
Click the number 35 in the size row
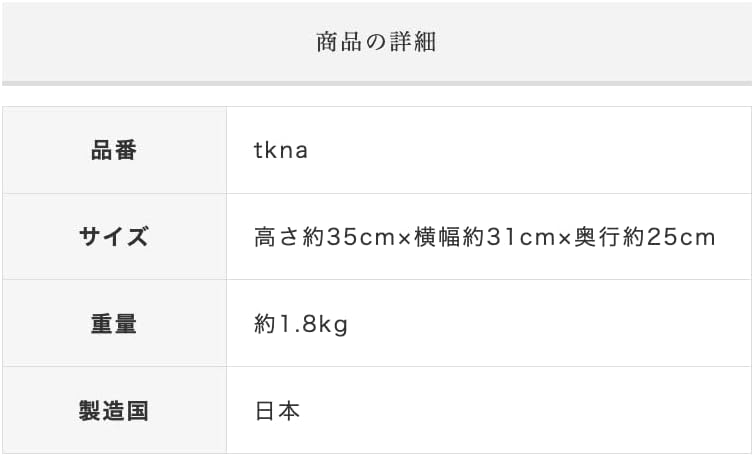pos(339,238)
